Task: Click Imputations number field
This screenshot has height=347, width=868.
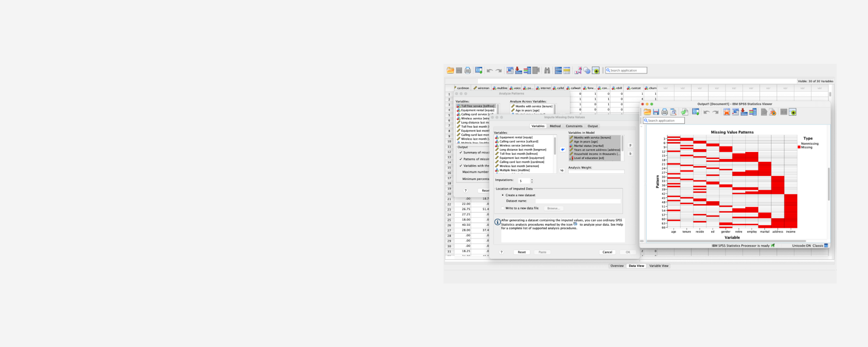Action: (523, 180)
